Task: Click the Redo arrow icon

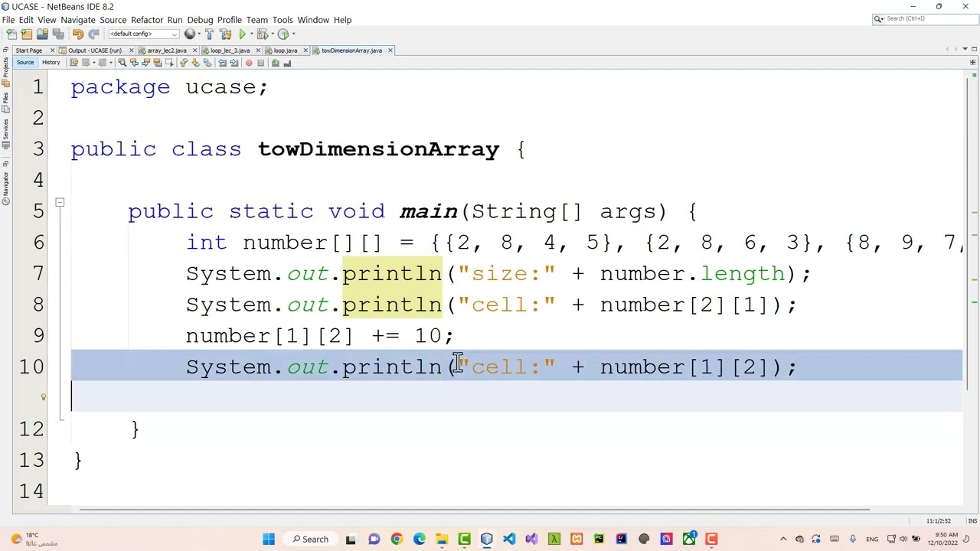Action: pyautogui.click(x=93, y=34)
